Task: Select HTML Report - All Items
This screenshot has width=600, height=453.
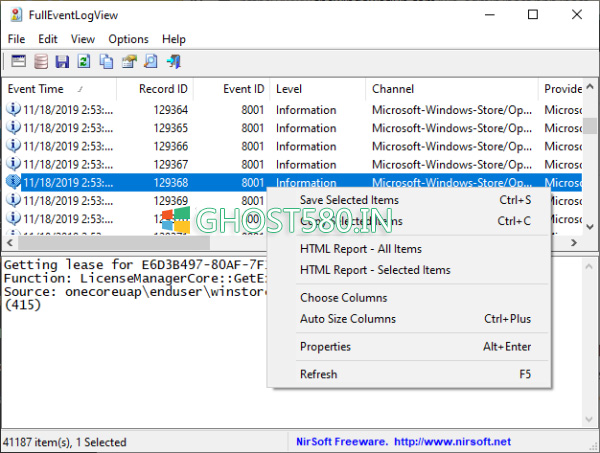Action: point(409,249)
